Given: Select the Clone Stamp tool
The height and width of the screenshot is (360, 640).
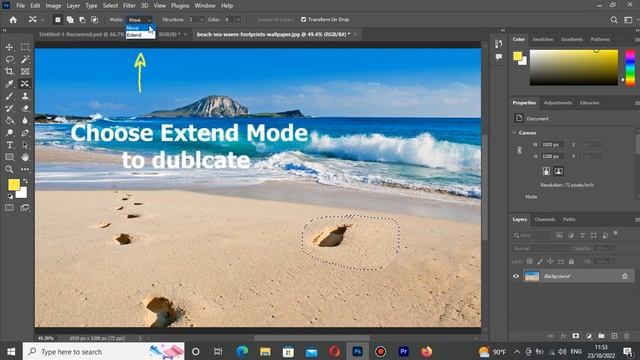Looking at the screenshot, I should 25,96.
